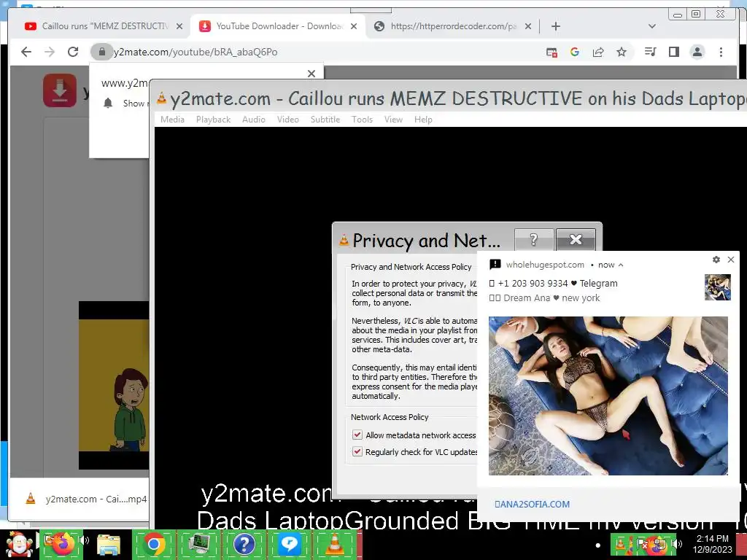The image size is (747, 560).
Task: Open VLC Audio menu
Action: click(253, 120)
